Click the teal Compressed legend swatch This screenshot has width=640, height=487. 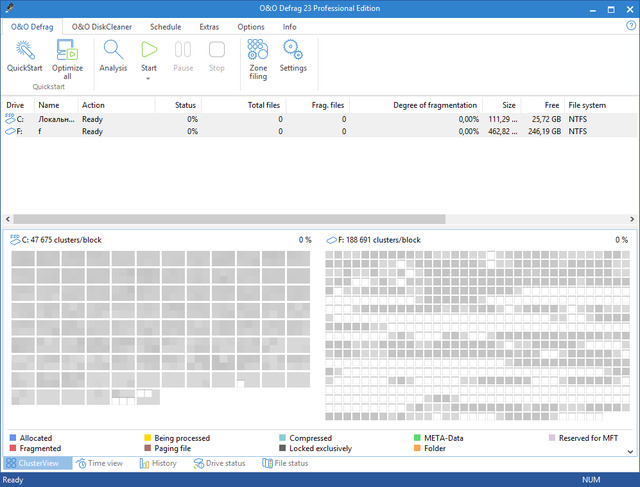[x=282, y=438]
